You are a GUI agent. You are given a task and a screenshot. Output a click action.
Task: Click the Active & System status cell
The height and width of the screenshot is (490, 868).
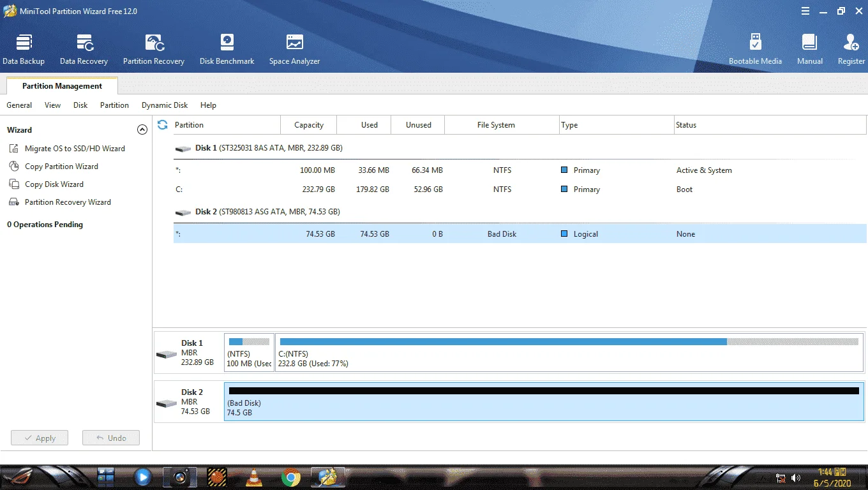pos(704,170)
